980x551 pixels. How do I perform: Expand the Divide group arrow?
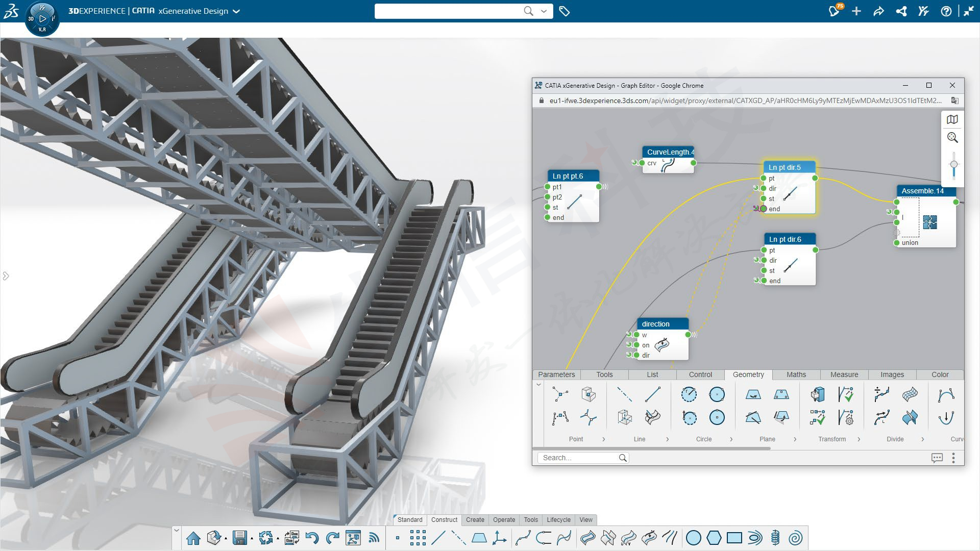(x=922, y=439)
